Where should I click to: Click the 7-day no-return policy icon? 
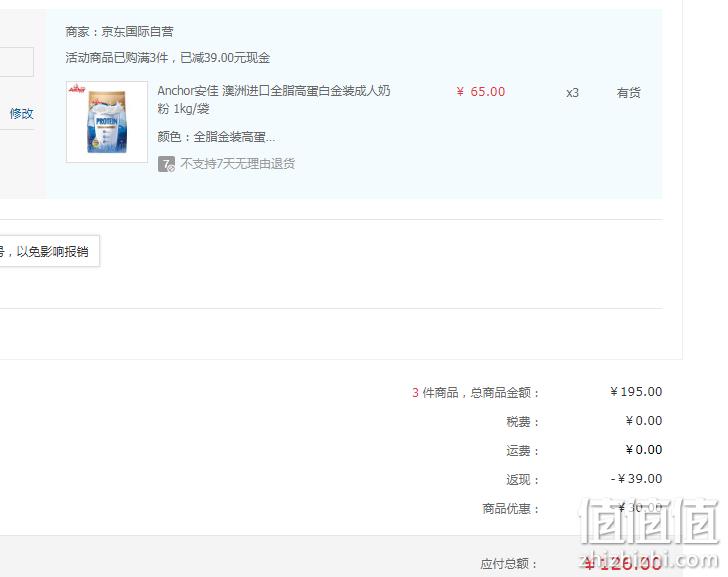(166, 164)
